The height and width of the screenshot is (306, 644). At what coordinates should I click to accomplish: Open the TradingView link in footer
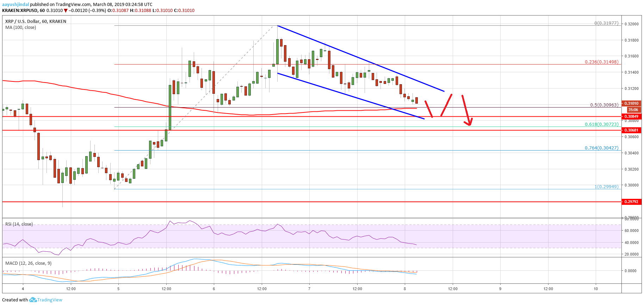point(50,300)
